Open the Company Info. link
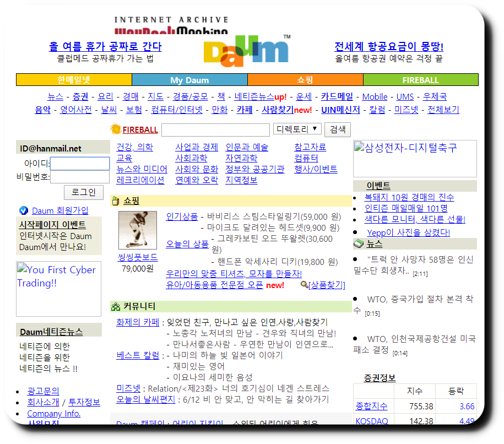The width and height of the screenshot is (504, 444). pyautogui.click(x=53, y=414)
